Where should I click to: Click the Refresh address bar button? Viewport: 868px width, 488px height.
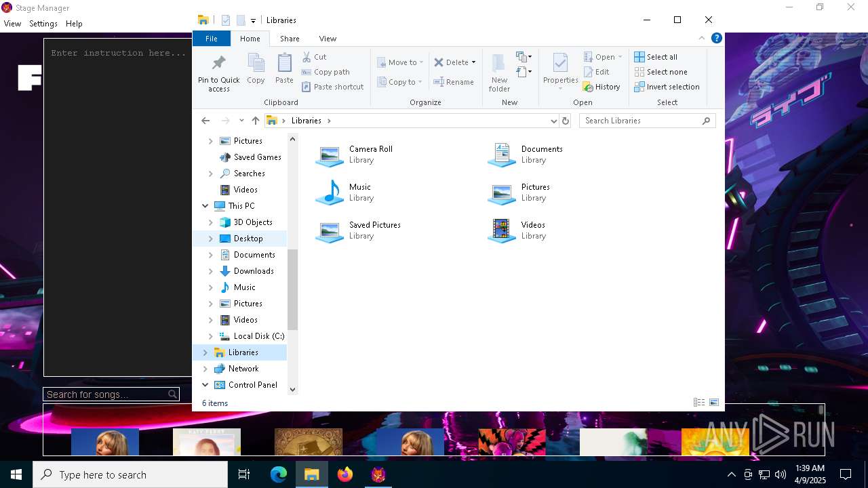click(x=566, y=121)
